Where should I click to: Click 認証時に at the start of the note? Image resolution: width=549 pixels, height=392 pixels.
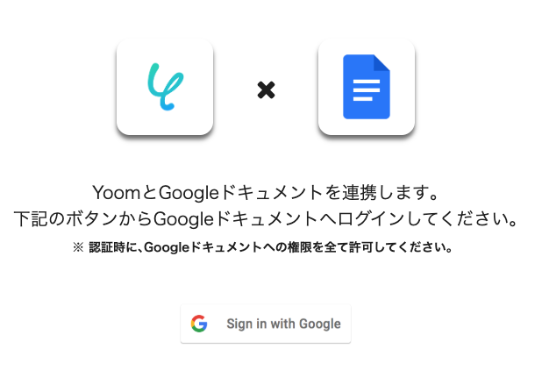112,247
